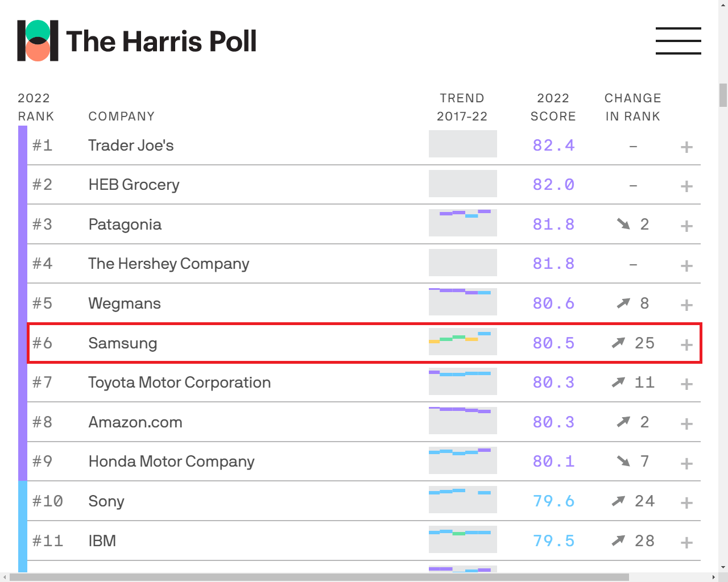728x582 pixels.
Task: Select company name Wegmans
Action: (125, 304)
